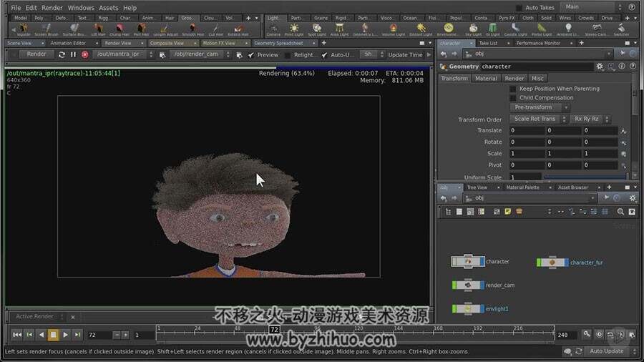
Task: Click the Uniform Scale slider
Action: (585, 177)
